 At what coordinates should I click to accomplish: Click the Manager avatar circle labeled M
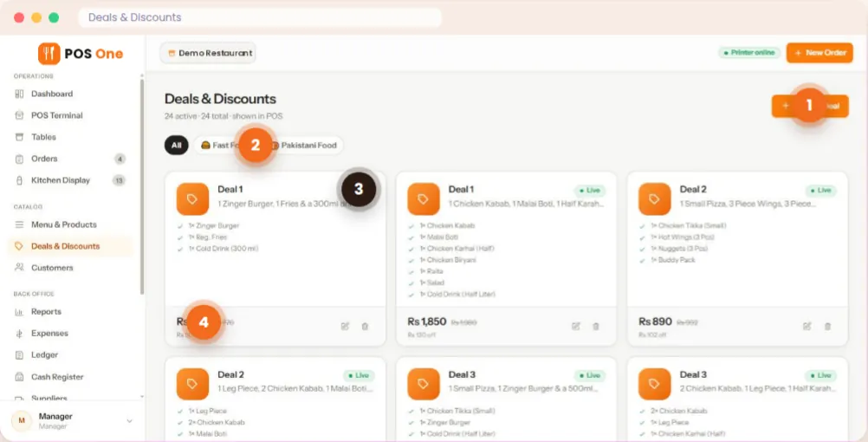pyautogui.click(x=22, y=421)
